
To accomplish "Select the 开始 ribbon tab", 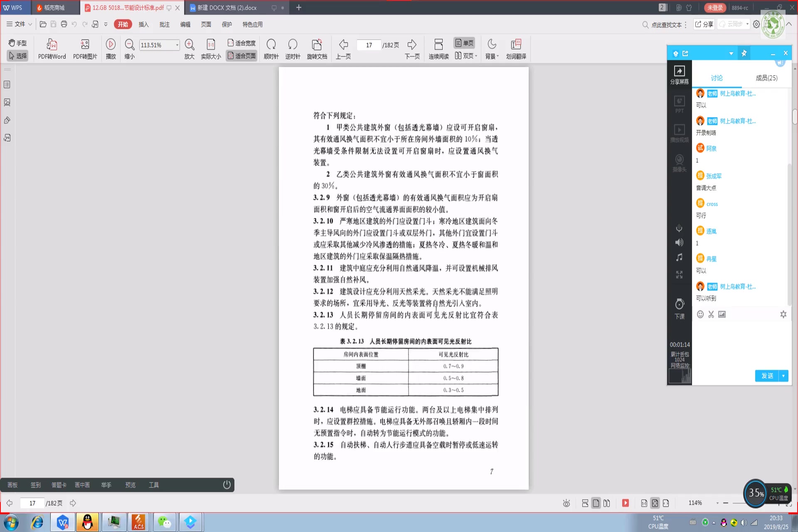I will [x=123, y=25].
